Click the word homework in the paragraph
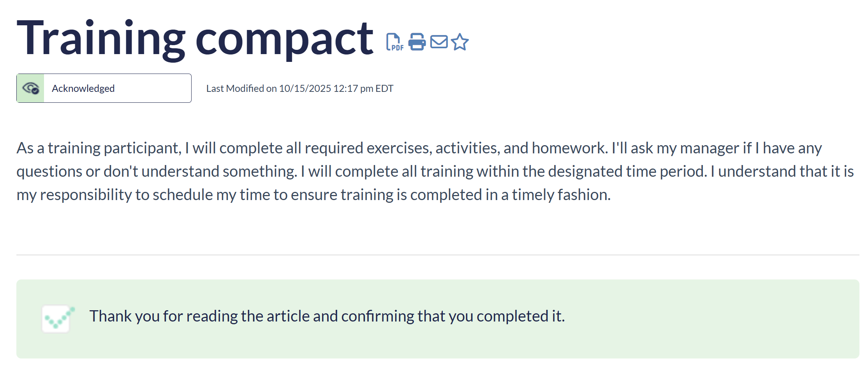This screenshot has height=376, width=868. [x=569, y=148]
